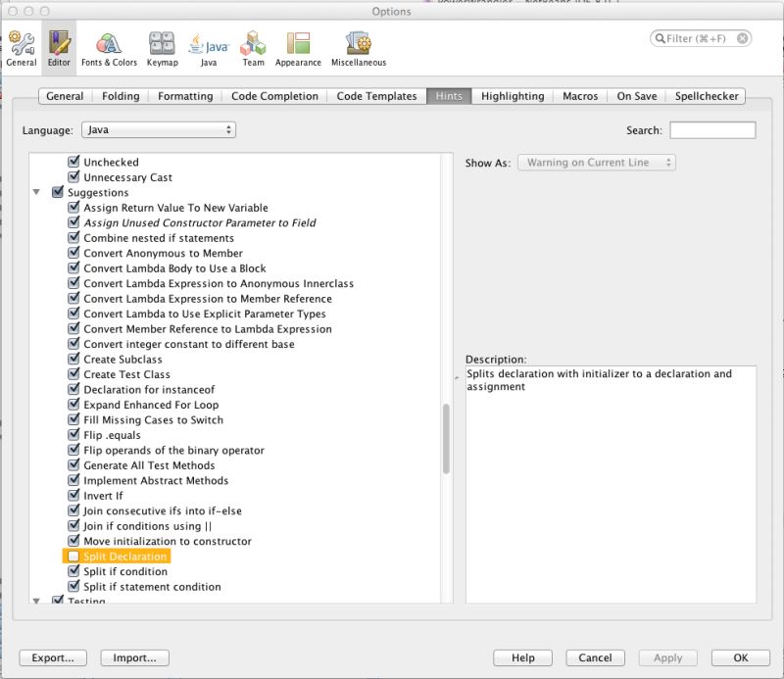Uncheck the Invert If suggestion
This screenshot has height=679, width=784.
(x=73, y=496)
